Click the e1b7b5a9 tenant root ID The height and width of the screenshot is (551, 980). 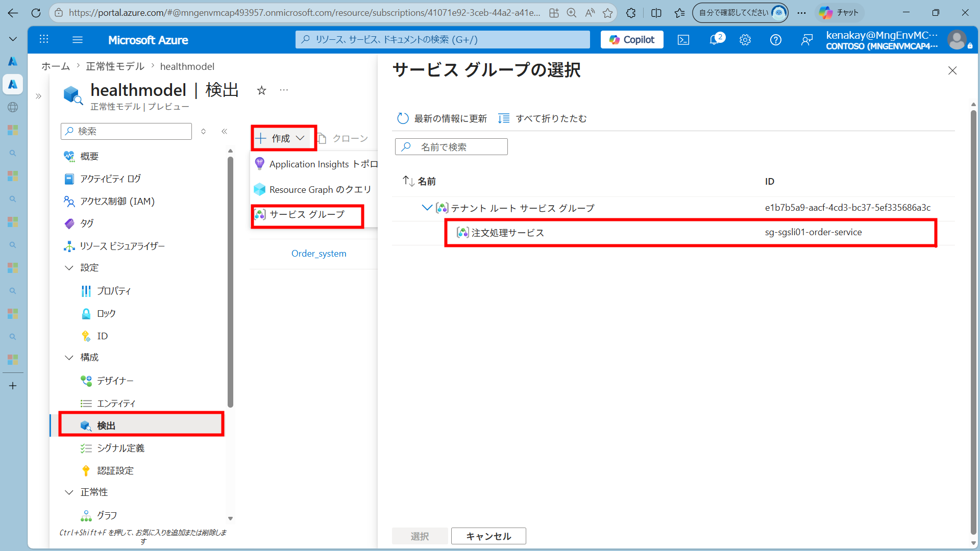click(848, 208)
